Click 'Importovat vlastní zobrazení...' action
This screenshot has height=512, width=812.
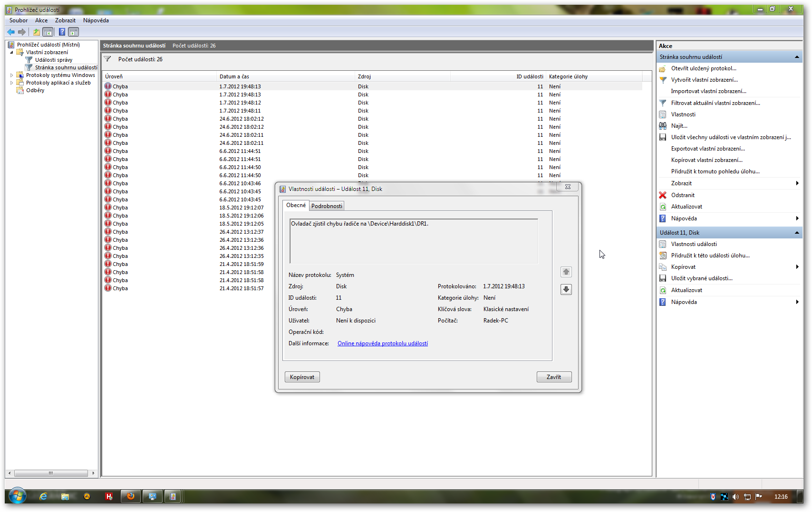click(x=709, y=91)
